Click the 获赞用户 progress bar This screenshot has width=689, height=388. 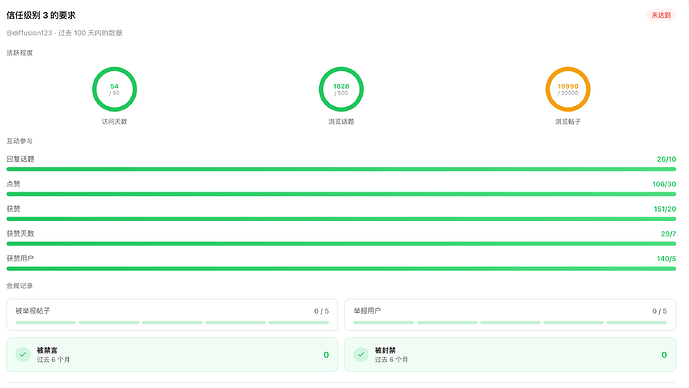click(341, 268)
